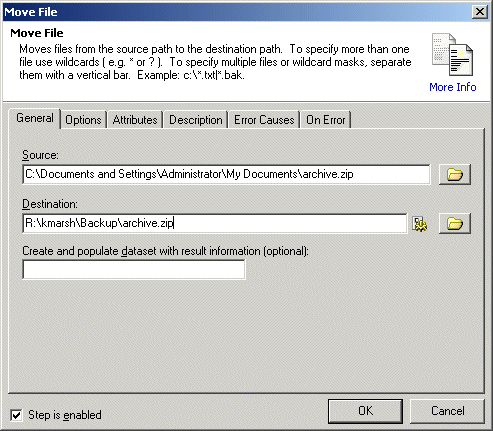Viewport: 493px width, 431px height.
Task: Open the expression builder icon beside Destination
Action: pos(420,224)
